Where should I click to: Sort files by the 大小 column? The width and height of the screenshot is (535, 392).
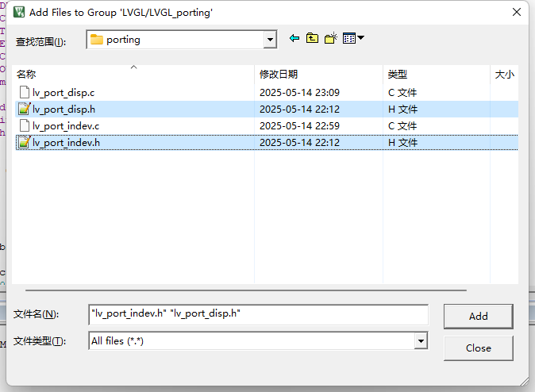pos(504,75)
